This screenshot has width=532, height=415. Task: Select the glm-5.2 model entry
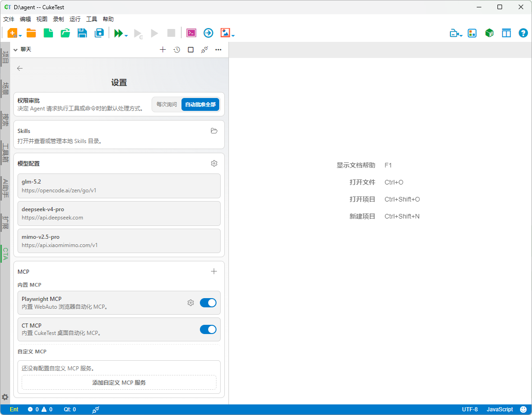[119, 186]
